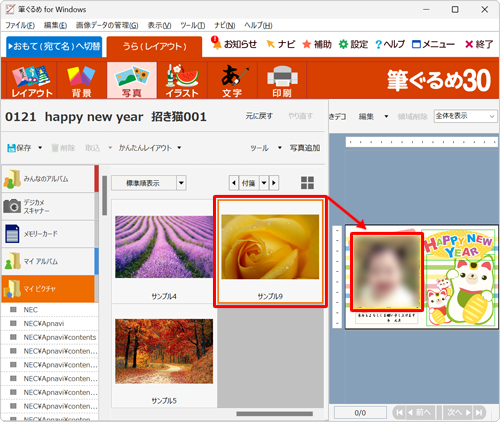The width and height of the screenshot is (500, 422).
Task: Open the ヘルプ question mark
Action: pyautogui.click(x=390, y=44)
